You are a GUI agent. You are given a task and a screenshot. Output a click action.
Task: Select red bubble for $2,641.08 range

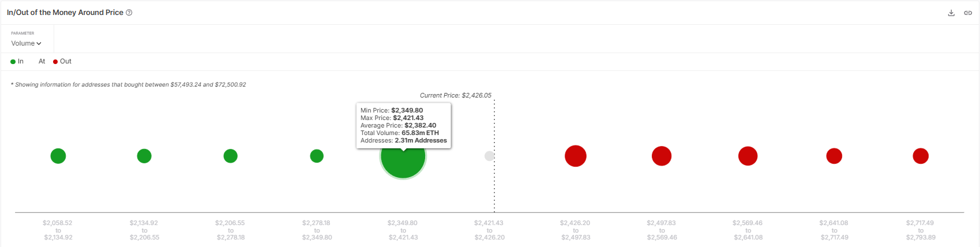click(x=834, y=156)
